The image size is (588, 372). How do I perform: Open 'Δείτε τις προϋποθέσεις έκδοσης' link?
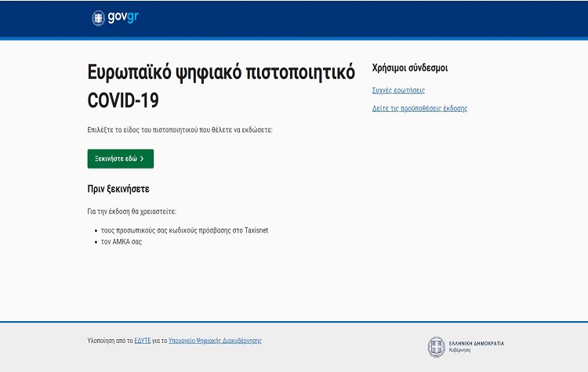[419, 109]
